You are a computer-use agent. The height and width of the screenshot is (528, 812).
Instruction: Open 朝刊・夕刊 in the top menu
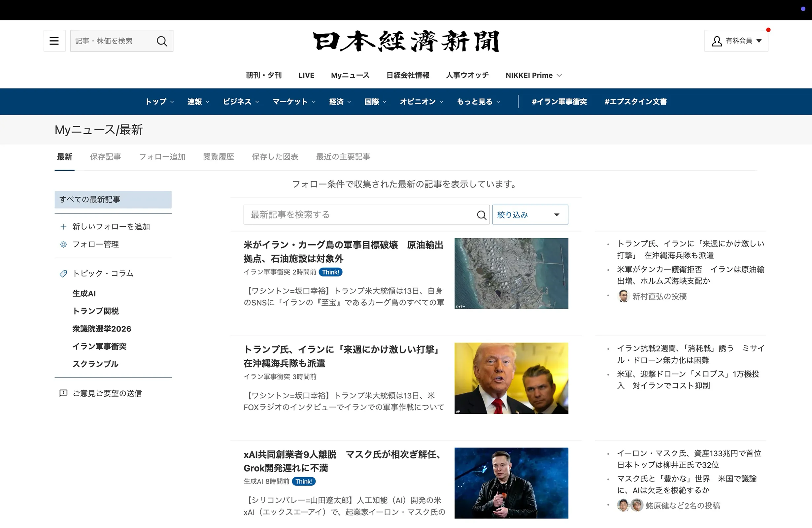point(264,75)
